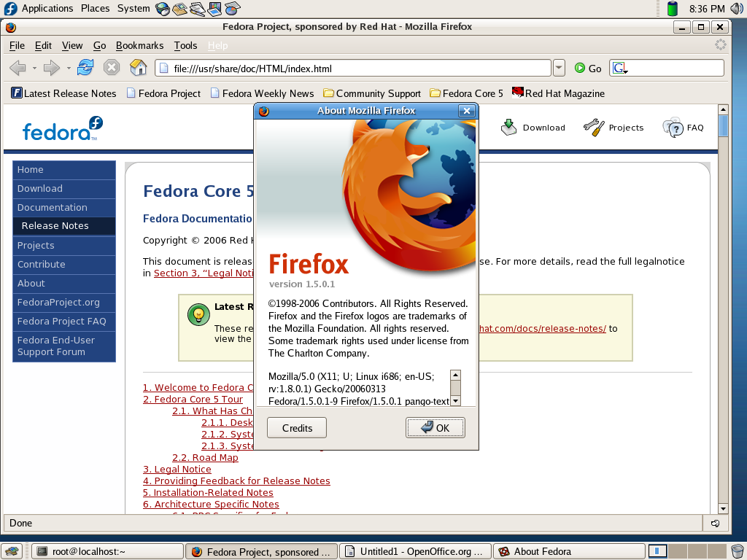
Task: Open the presentation app launcher in the top panel
Action: (215, 9)
